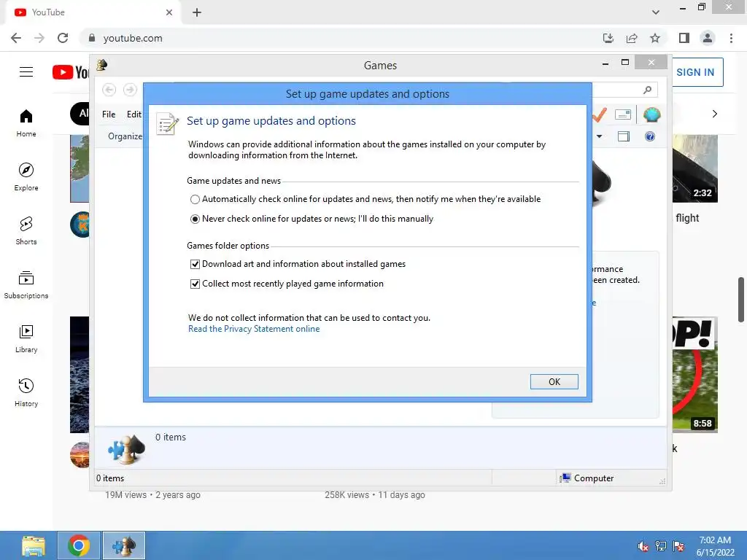Open view options dropdown arrow in Games
Screen dimensions: 747x560
click(x=600, y=136)
